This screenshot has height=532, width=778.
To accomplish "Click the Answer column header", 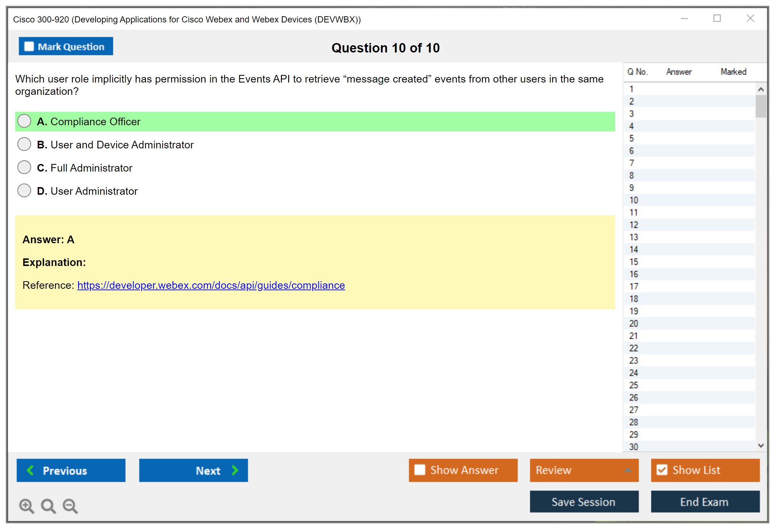I will (x=678, y=72).
